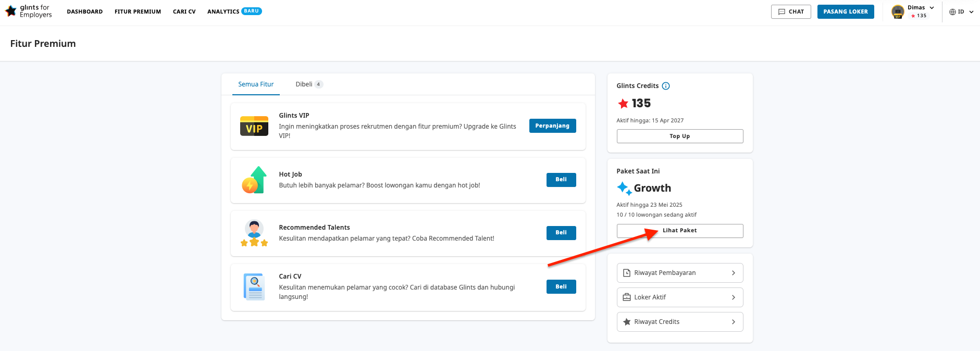
Task: Click the 'Growth' package name
Action: (652, 188)
